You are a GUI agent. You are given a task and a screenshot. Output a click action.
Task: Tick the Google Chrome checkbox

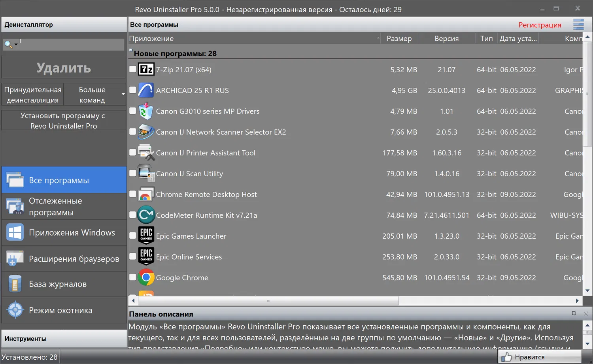[x=133, y=277]
